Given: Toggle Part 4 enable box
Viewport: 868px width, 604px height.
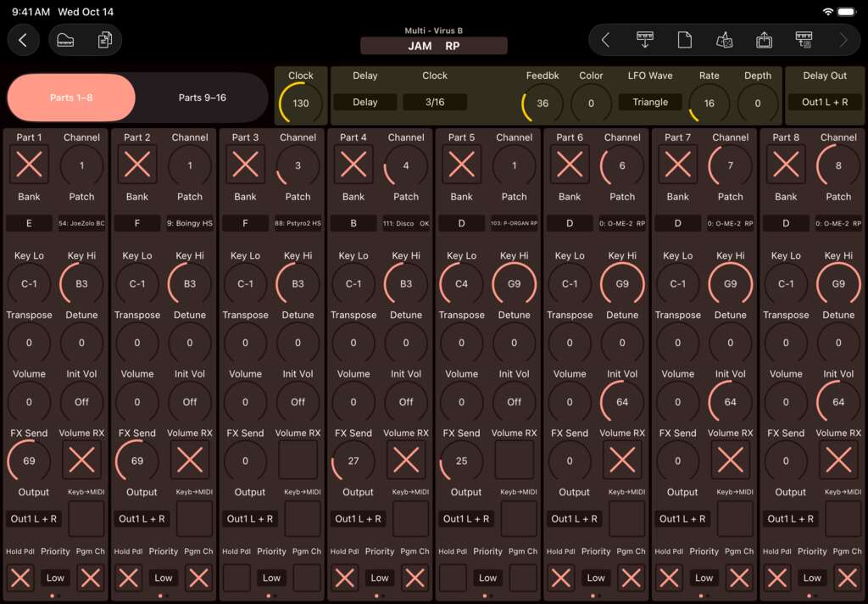Looking at the screenshot, I should coord(353,165).
